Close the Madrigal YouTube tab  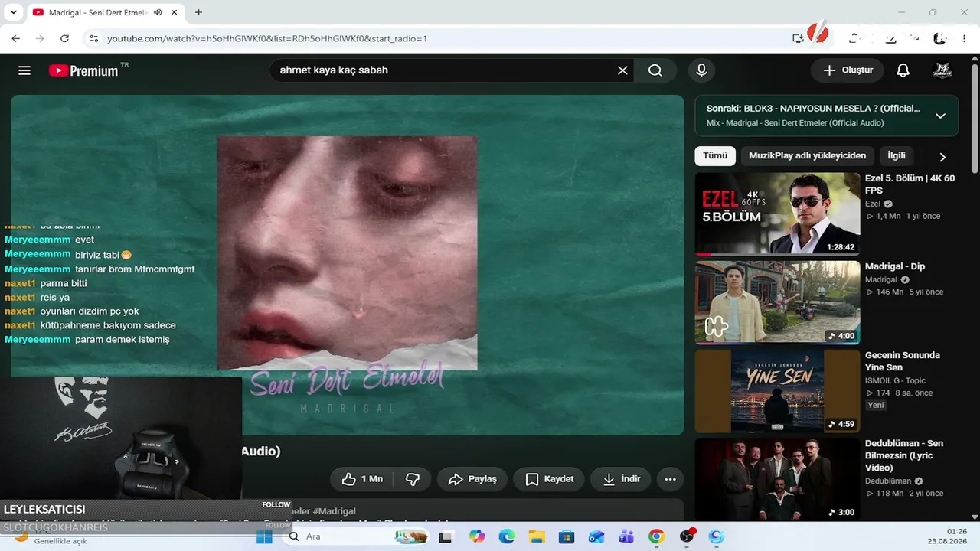click(175, 12)
